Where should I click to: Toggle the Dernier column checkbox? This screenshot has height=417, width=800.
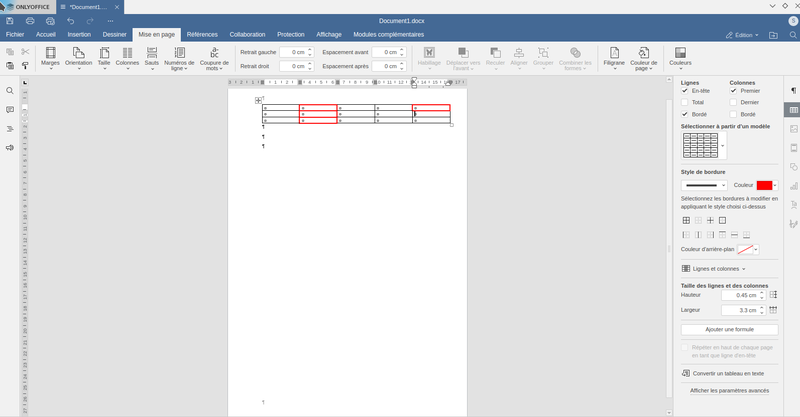[x=734, y=102]
